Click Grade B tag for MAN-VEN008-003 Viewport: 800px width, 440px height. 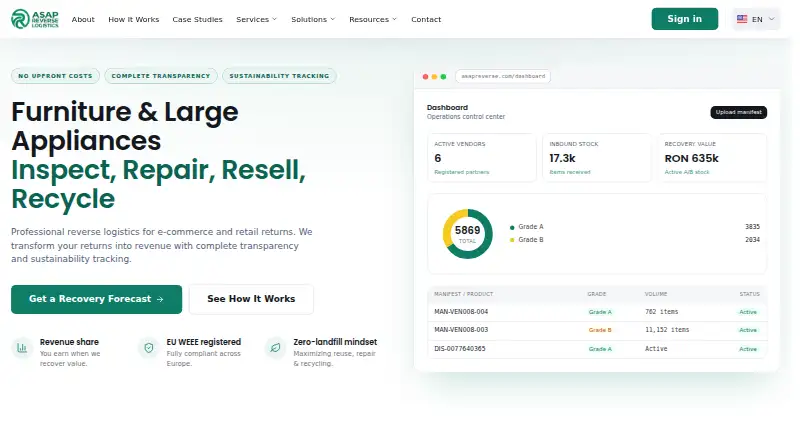pos(600,330)
